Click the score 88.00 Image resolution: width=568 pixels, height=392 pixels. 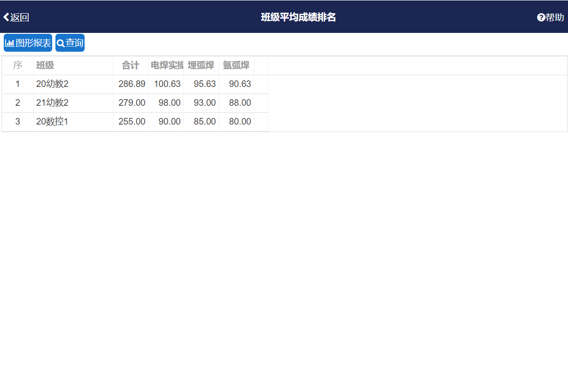236,103
